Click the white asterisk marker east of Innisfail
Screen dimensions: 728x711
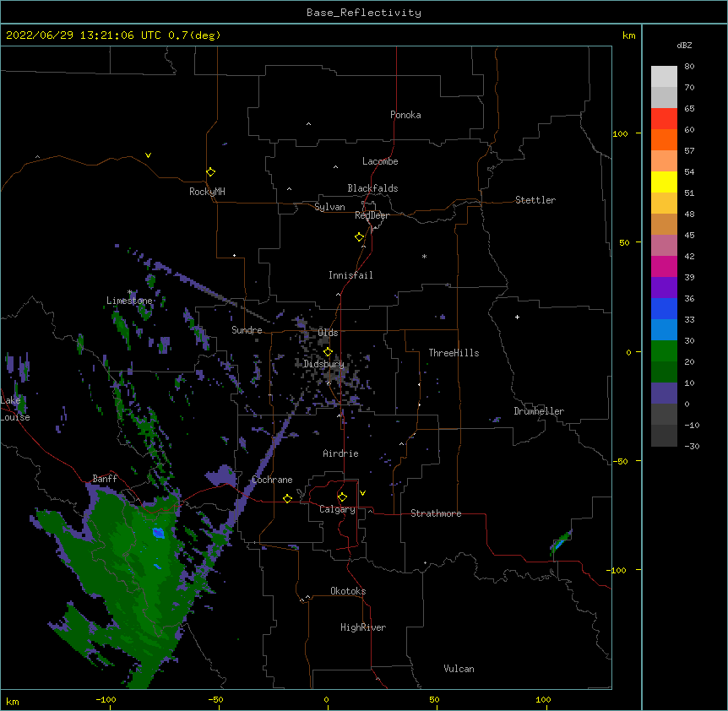[424, 256]
